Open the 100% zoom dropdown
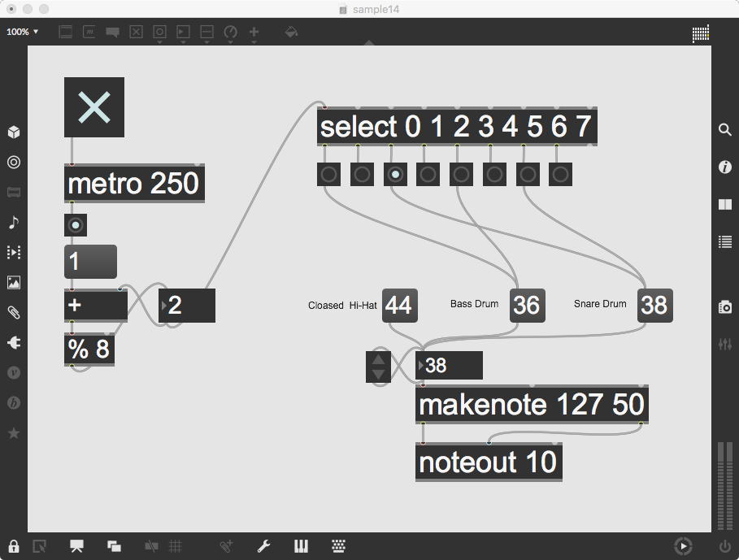The width and height of the screenshot is (739, 560). pos(22,32)
